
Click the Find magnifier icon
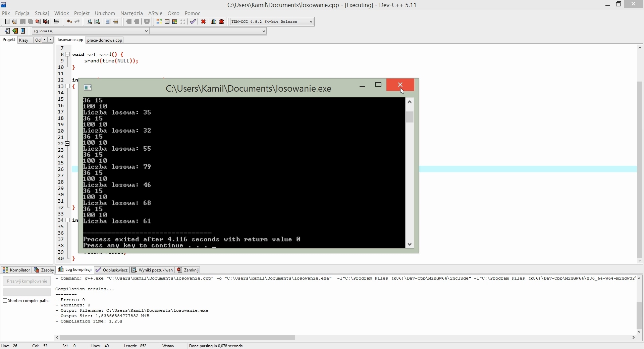pos(90,21)
